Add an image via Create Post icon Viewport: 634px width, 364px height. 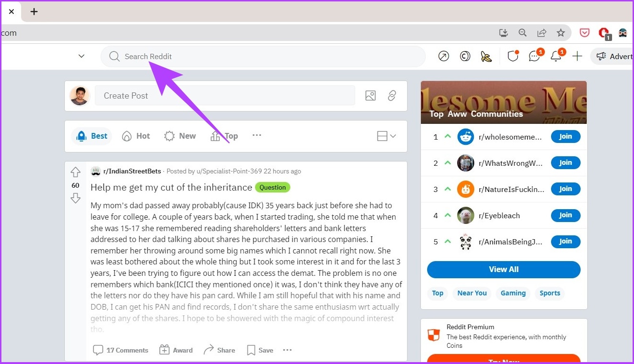(370, 95)
